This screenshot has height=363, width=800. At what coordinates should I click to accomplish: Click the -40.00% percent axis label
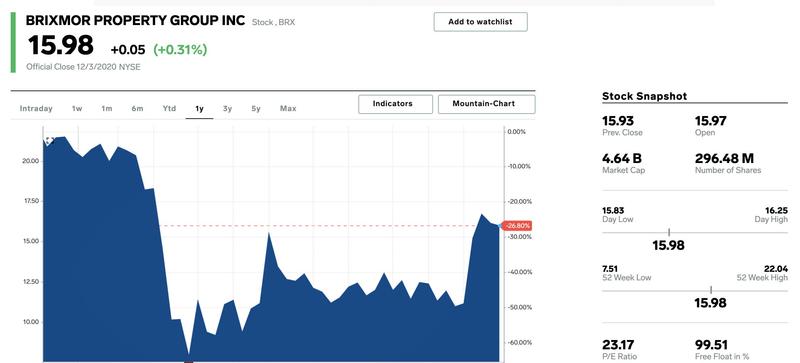tap(519, 272)
